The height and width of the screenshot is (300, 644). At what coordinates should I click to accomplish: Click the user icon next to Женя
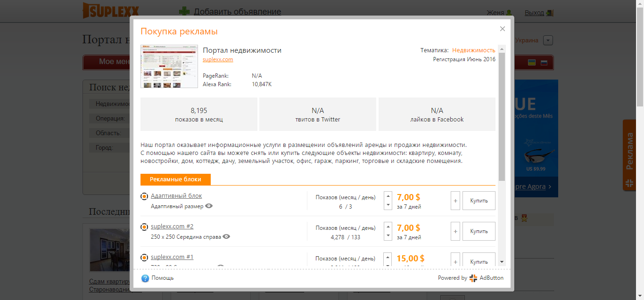509,13
